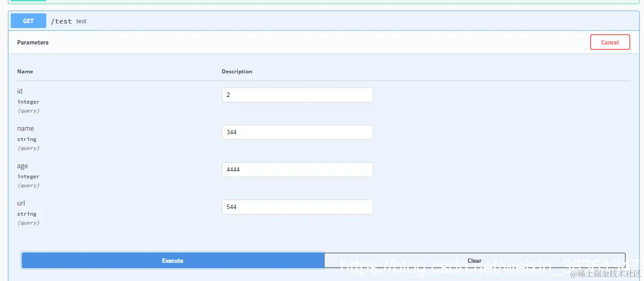Collapse the /test endpoint path
Image resolution: width=644 pixels, height=281 pixels.
pos(61,21)
